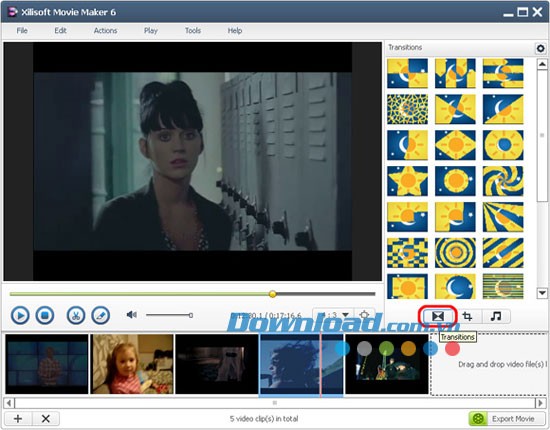This screenshot has height=430, width=550.
Task: Open the Audio music-note panel button
Action: click(496, 316)
